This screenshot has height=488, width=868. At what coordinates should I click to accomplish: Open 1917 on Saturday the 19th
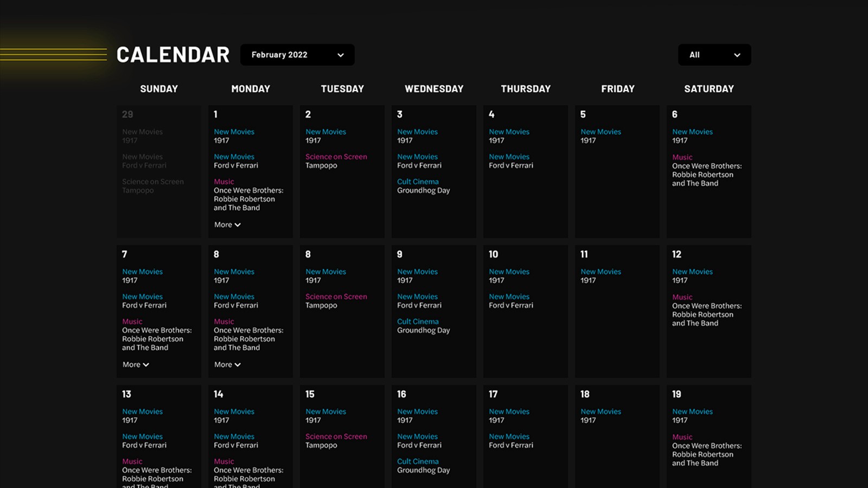(680, 420)
